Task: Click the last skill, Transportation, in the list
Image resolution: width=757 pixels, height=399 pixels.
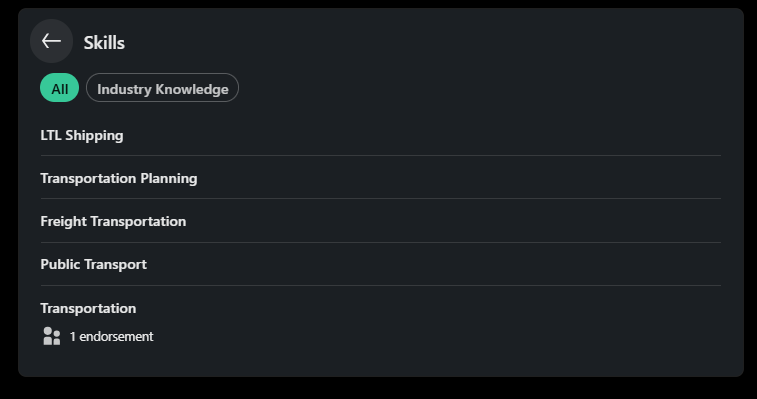Action: pos(88,308)
